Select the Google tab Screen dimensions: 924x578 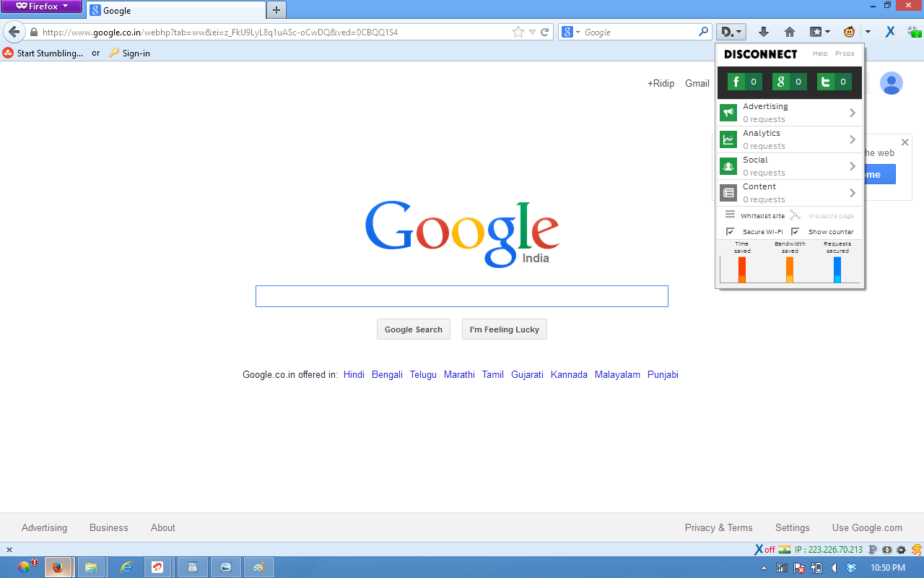[175, 10]
